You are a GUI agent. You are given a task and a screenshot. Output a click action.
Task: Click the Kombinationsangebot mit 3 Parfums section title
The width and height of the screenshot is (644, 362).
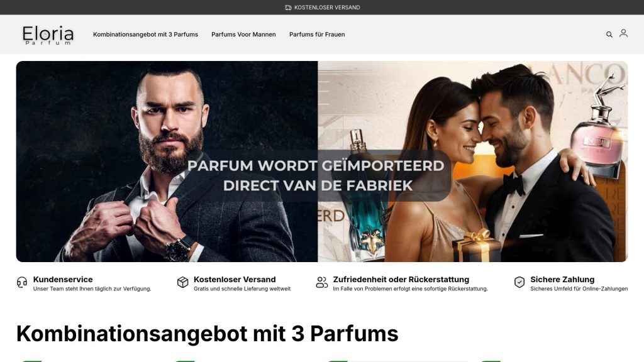point(208,333)
